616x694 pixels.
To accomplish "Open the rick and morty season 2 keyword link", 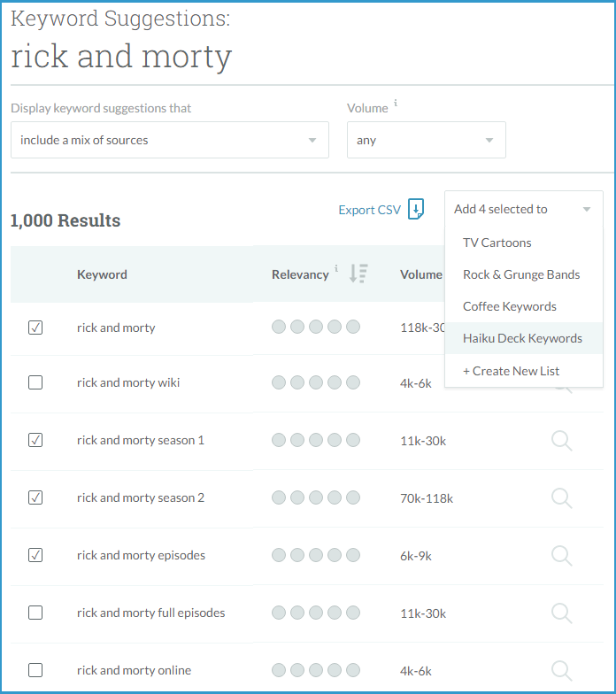I will click(141, 497).
